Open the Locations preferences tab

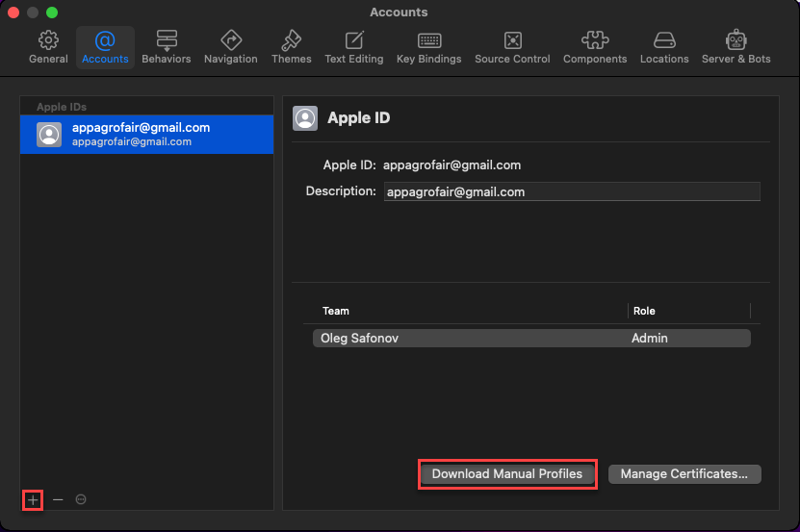pyautogui.click(x=664, y=47)
